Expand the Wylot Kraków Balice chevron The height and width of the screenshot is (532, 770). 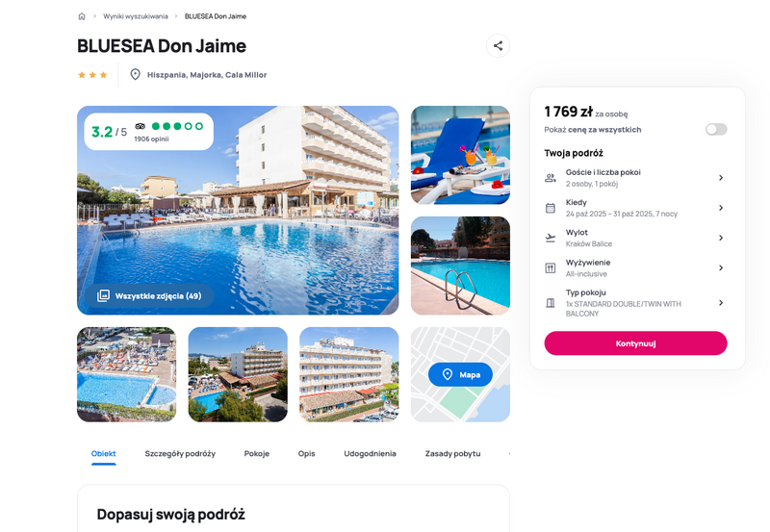pyautogui.click(x=721, y=238)
